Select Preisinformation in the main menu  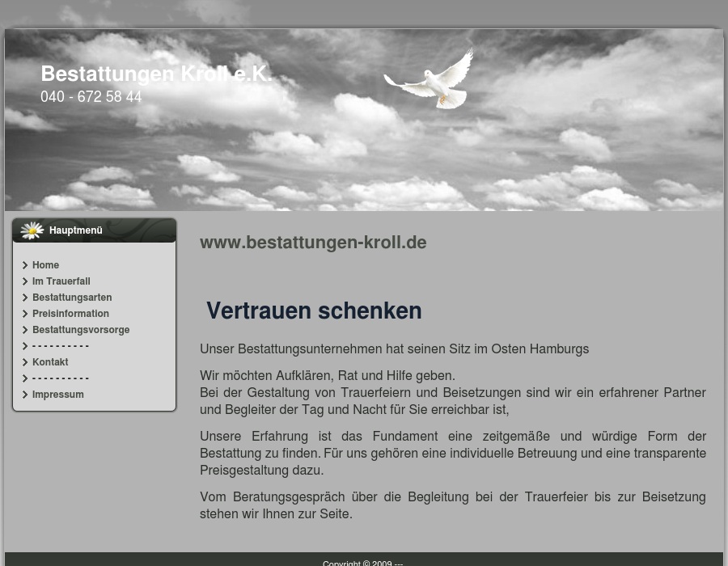[x=70, y=314]
